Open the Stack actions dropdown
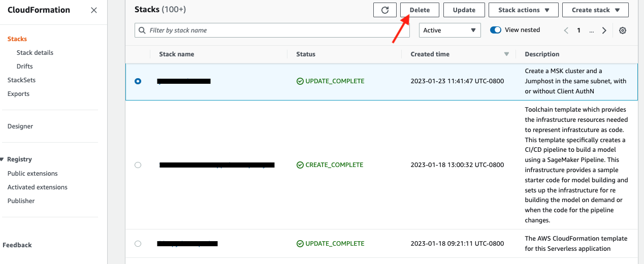 (523, 10)
